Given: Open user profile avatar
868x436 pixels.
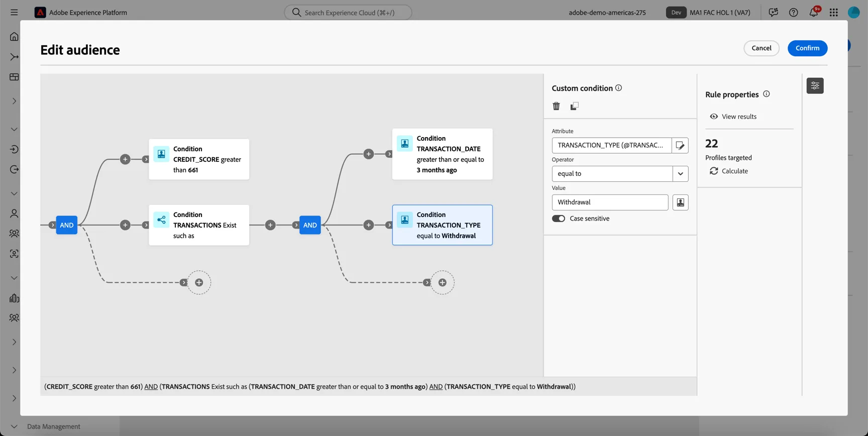Looking at the screenshot, I should click(854, 13).
